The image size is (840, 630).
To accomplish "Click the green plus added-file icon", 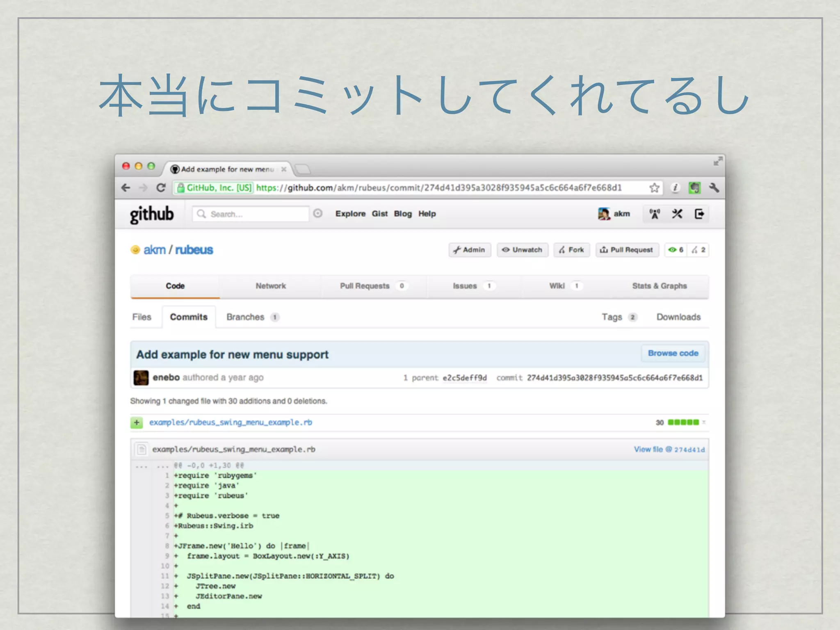I will (137, 422).
